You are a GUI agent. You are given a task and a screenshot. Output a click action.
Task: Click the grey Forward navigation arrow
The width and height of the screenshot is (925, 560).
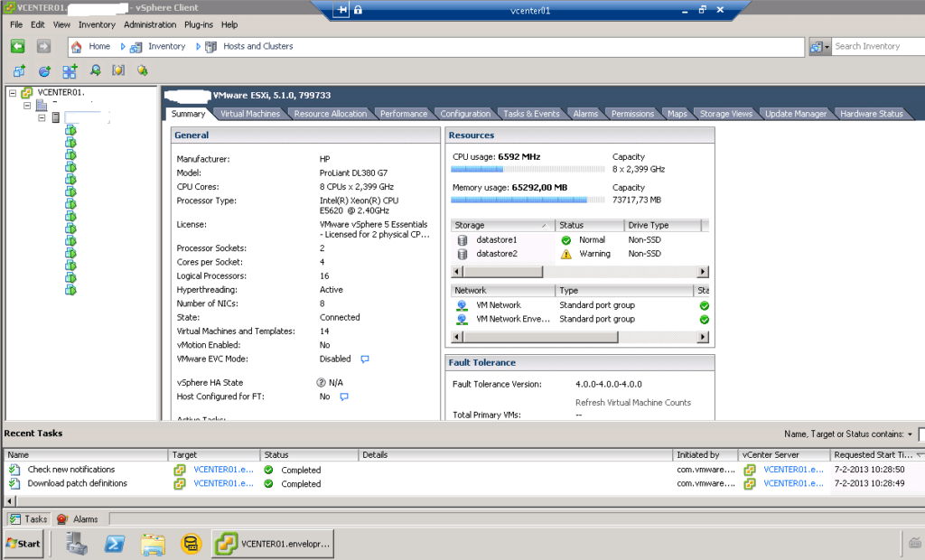(x=43, y=46)
